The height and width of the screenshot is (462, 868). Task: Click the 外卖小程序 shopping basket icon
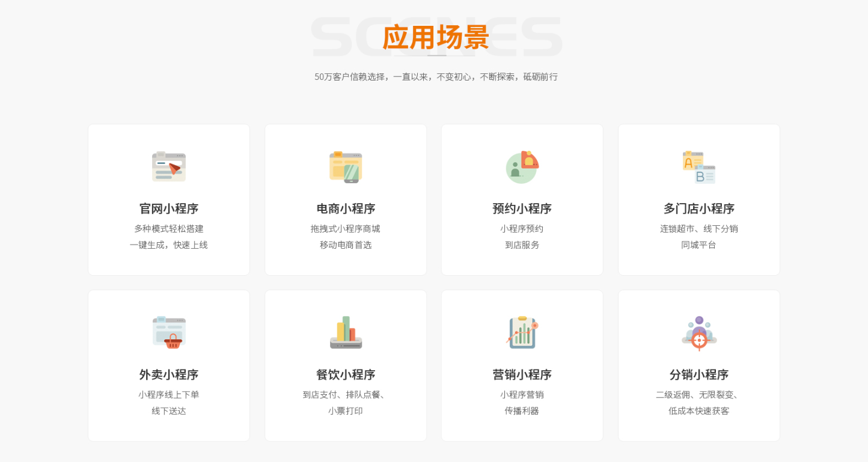tap(168, 332)
